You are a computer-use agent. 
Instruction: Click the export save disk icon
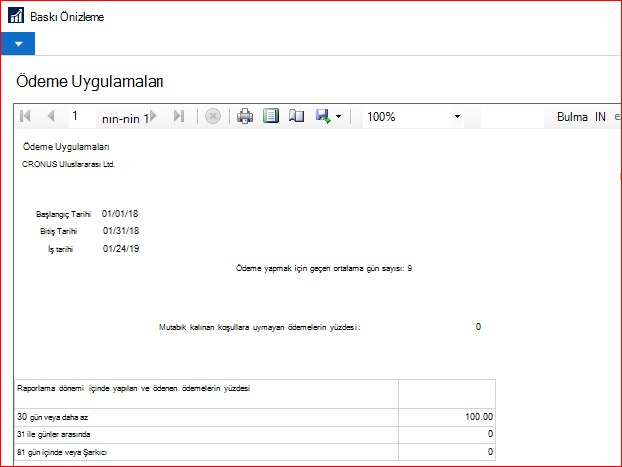point(323,116)
